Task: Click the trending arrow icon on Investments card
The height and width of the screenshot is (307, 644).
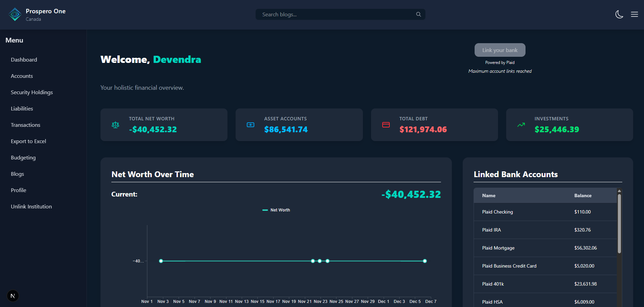Action: click(521, 125)
